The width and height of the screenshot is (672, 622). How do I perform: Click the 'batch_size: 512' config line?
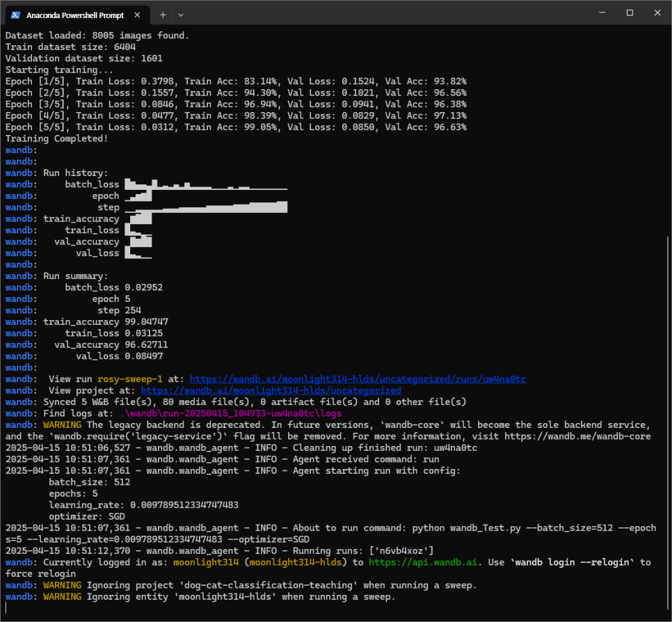[89, 482]
